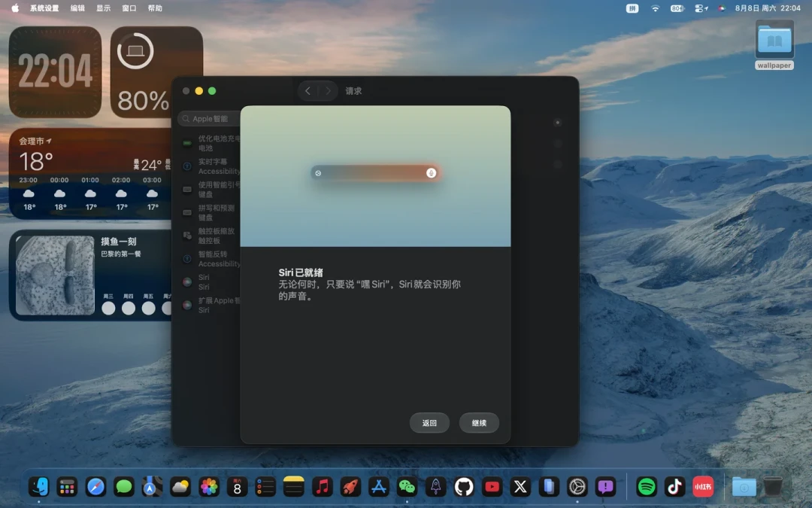Open App Store in the Dock

pyautogui.click(x=378, y=487)
